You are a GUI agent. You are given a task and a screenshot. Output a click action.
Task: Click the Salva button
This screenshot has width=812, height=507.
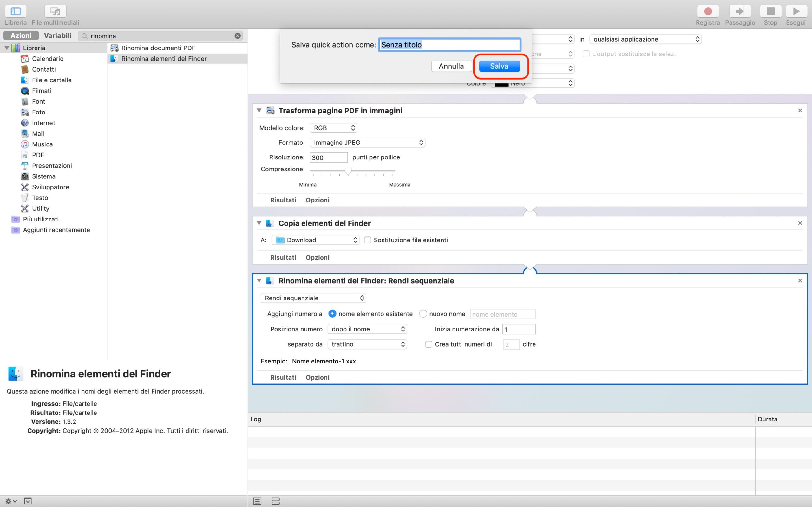[499, 66]
